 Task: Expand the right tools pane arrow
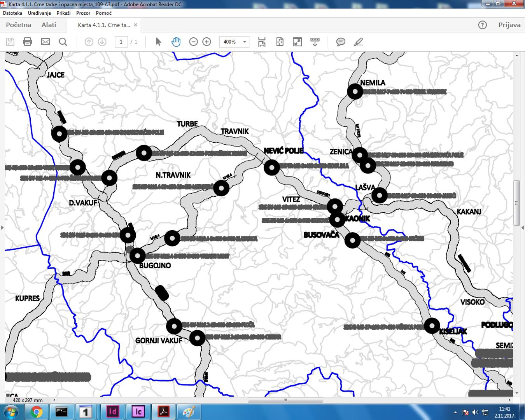522,227
